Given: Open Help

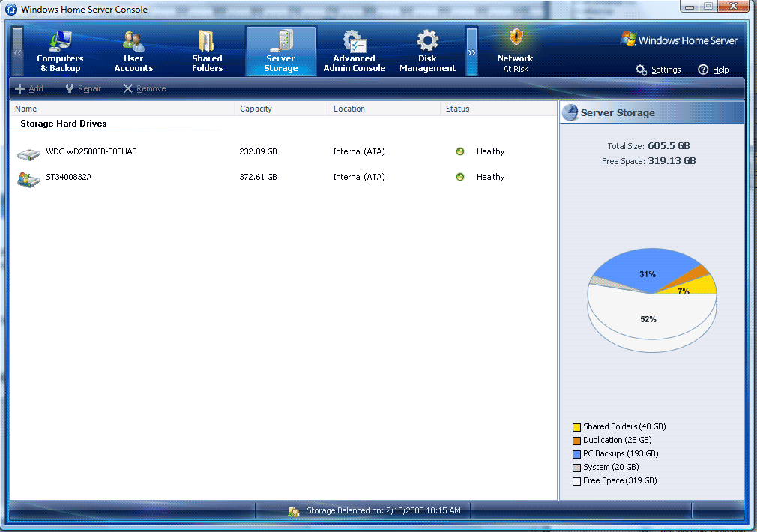Looking at the screenshot, I should point(713,70).
